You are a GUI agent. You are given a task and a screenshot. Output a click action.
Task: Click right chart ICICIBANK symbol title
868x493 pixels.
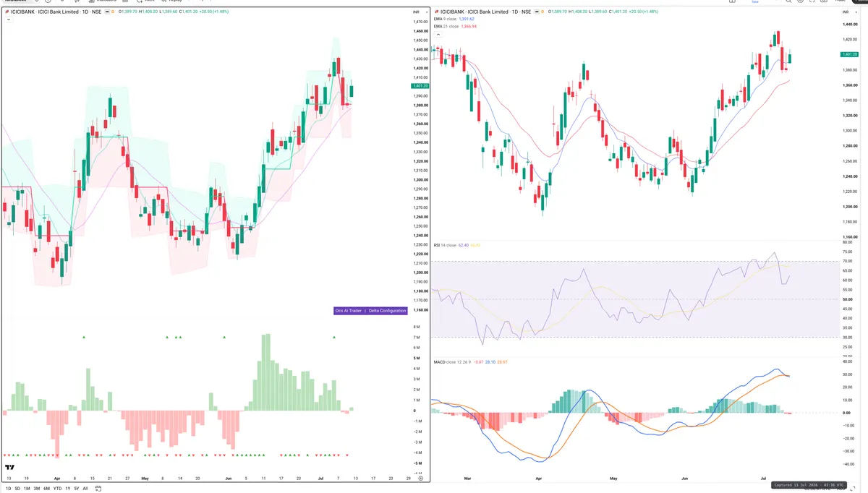coord(485,12)
